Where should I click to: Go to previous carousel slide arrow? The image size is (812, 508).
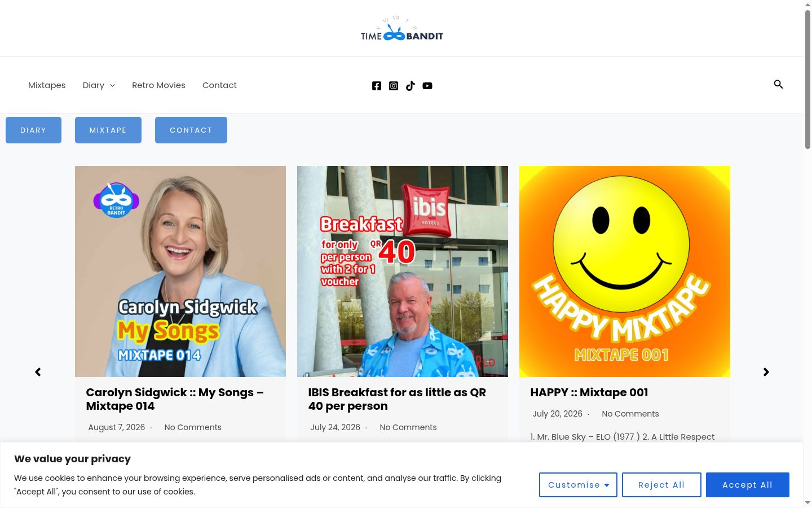point(38,372)
